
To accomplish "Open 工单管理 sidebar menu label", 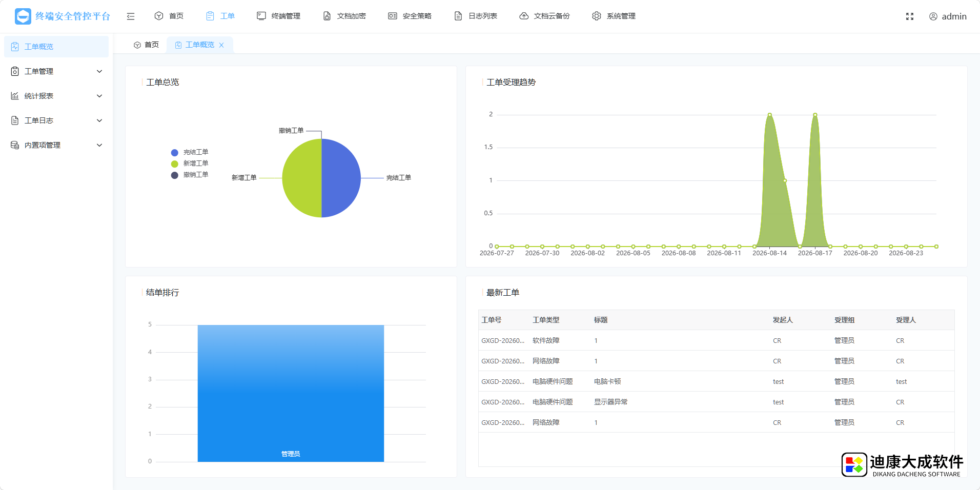I will 39,71.
